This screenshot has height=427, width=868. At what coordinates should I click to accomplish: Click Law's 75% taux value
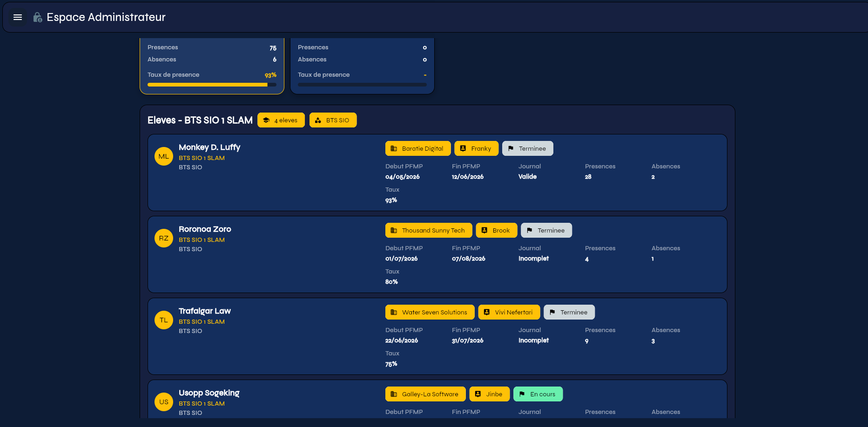tap(391, 364)
